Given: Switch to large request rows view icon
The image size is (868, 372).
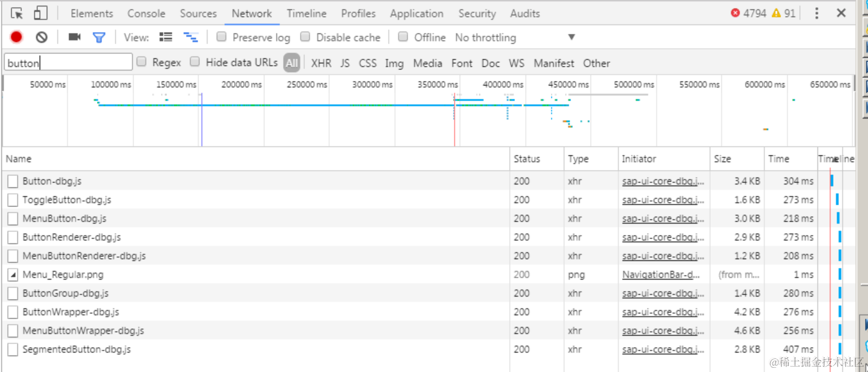Looking at the screenshot, I should (x=166, y=37).
